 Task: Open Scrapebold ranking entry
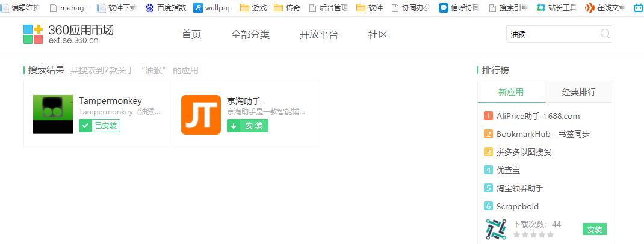(x=518, y=206)
